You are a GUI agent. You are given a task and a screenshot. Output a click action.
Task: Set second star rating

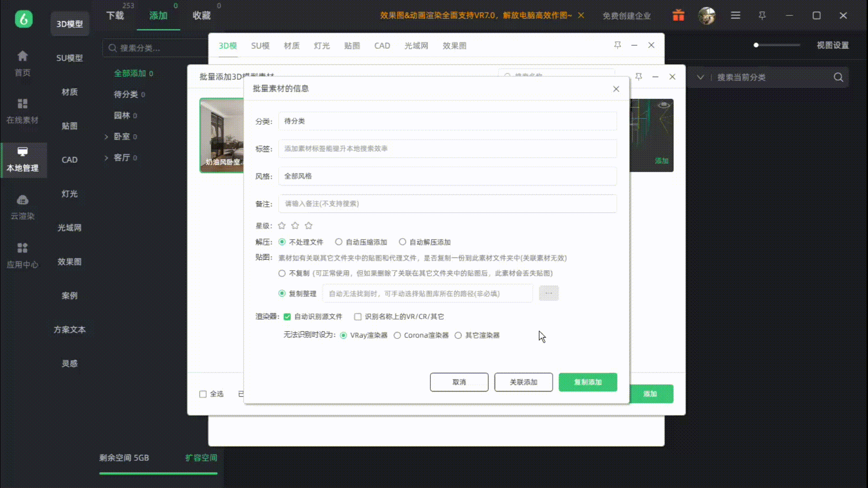(x=295, y=225)
